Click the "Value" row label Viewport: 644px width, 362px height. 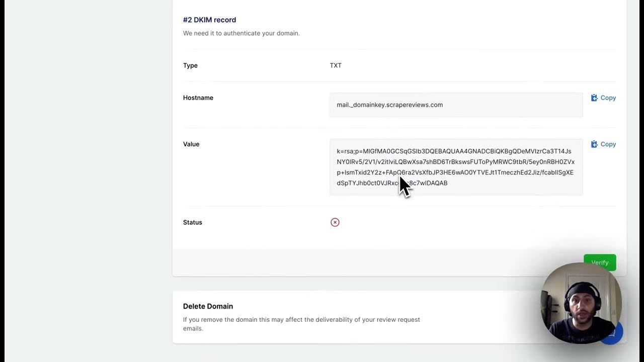[x=191, y=144]
